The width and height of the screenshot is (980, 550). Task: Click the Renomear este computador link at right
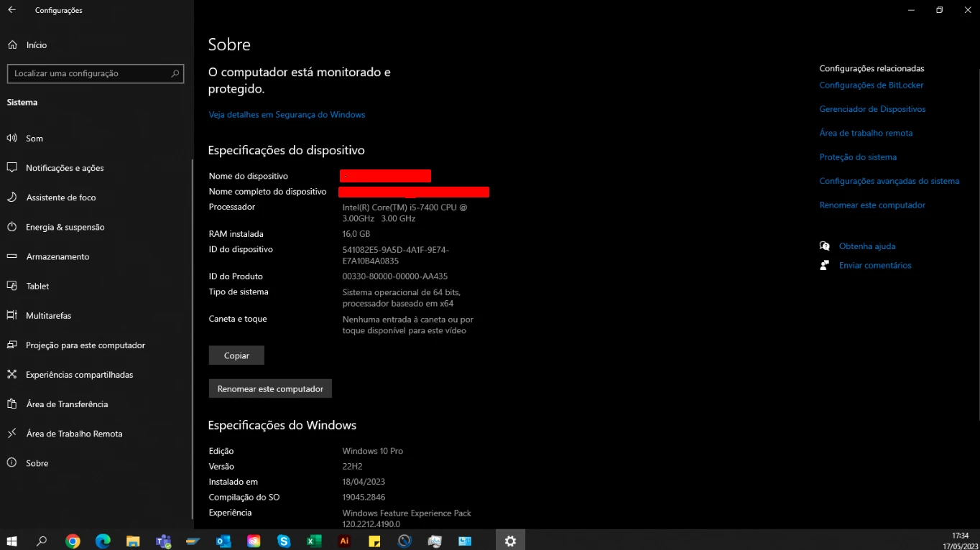coord(872,205)
